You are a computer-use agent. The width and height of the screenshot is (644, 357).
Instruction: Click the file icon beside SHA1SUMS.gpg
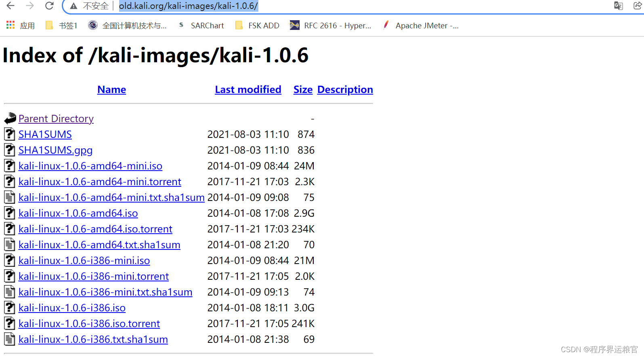click(10, 150)
